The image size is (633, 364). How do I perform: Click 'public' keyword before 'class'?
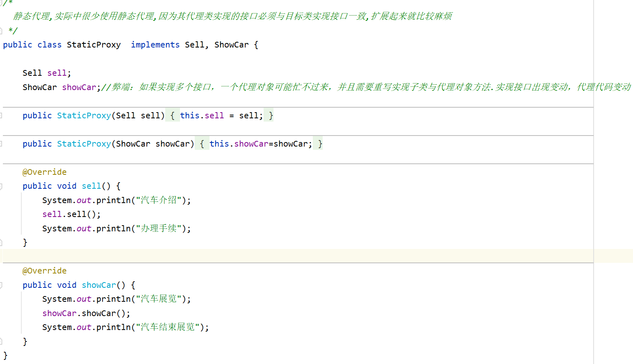coord(18,45)
